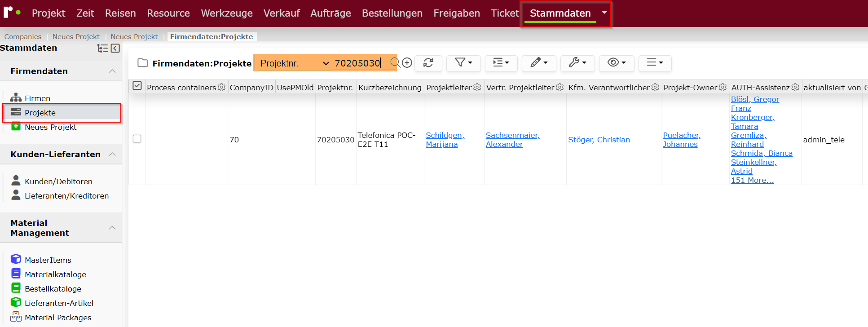This screenshot has height=327, width=868.
Task: Click the magnifier search icon beside 70205030
Action: coord(395,63)
